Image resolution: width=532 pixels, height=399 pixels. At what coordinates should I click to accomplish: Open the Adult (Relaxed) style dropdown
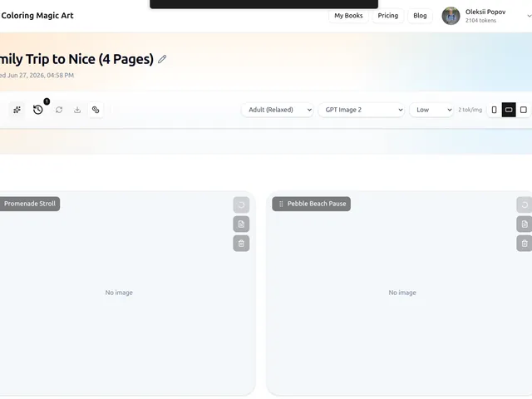277,110
